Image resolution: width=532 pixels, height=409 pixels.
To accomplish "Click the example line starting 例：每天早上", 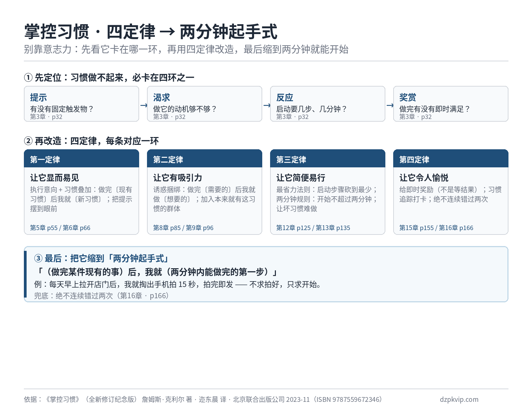I will point(178,284).
